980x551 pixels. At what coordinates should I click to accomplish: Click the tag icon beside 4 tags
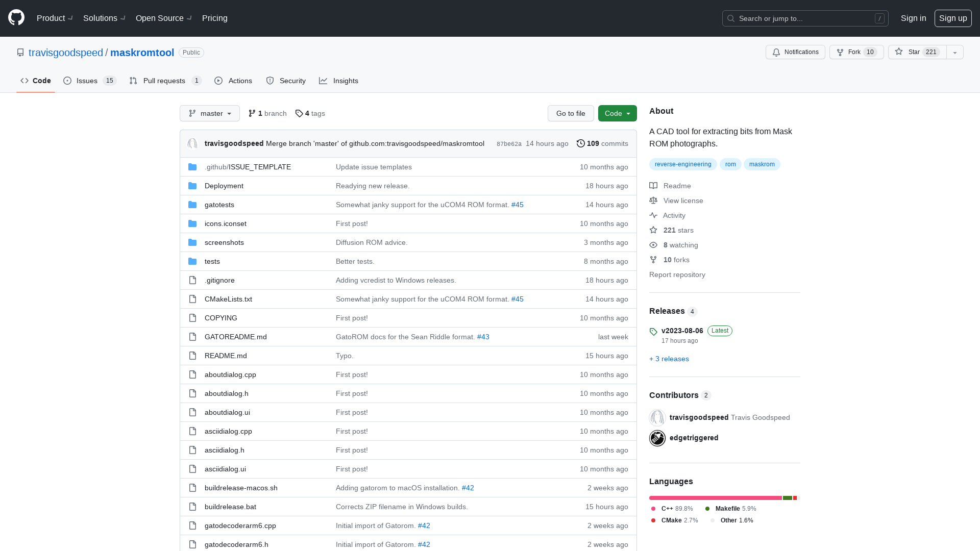coord(299,113)
